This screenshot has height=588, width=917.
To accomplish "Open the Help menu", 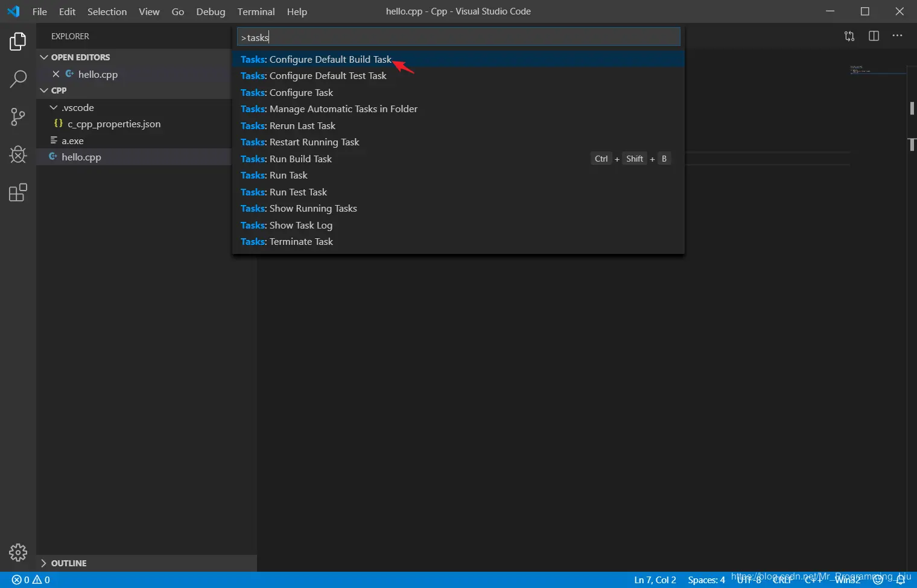I will [x=297, y=11].
